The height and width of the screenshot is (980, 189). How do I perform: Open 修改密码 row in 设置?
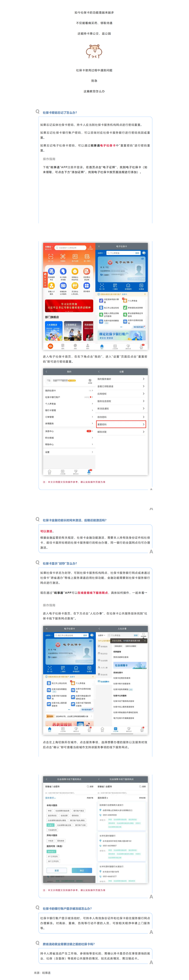click(x=121, y=417)
